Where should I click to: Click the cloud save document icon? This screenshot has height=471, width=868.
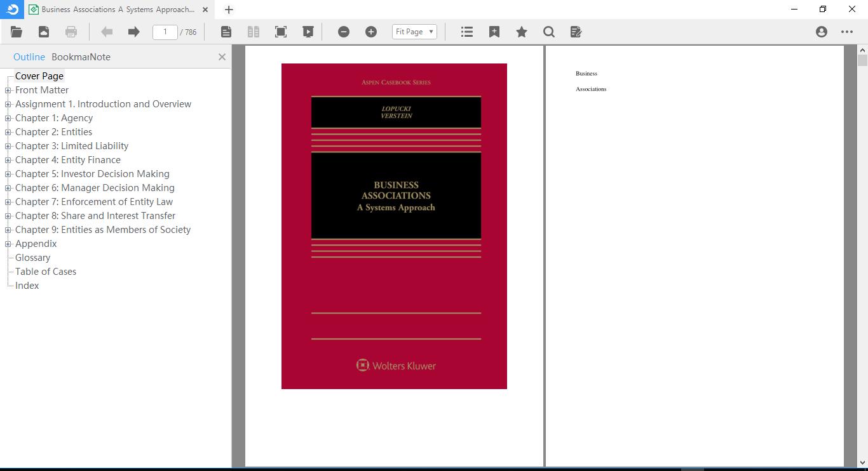tap(44, 32)
